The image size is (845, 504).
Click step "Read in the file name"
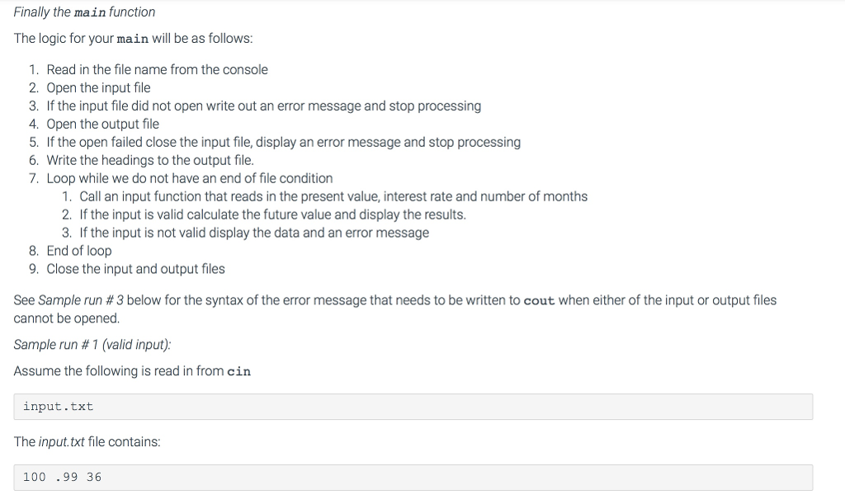[x=157, y=70]
